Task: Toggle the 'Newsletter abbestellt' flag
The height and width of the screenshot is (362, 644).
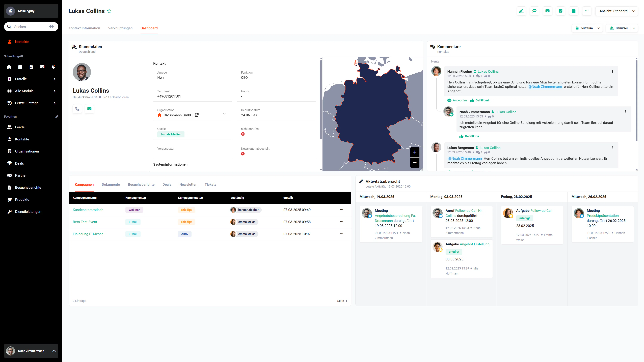Action: click(x=243, y=154)
